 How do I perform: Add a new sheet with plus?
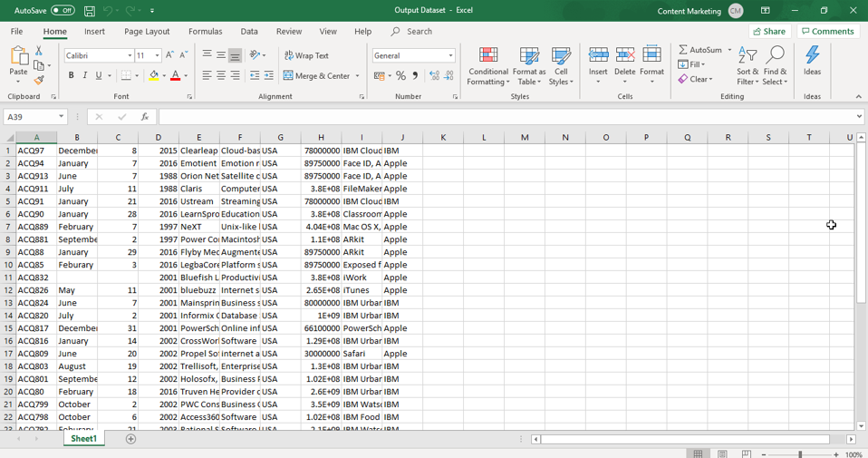130,439
